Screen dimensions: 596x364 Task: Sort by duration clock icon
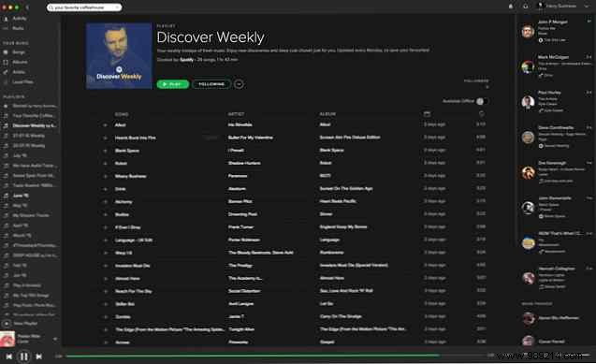(482, 113)
